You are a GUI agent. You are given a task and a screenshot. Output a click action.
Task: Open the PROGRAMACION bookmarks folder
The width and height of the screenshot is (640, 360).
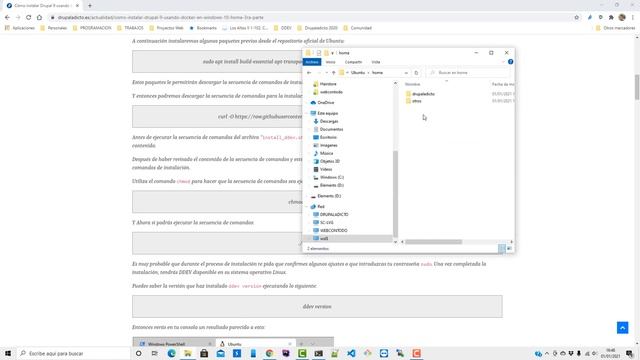click(x=92, y=28)
